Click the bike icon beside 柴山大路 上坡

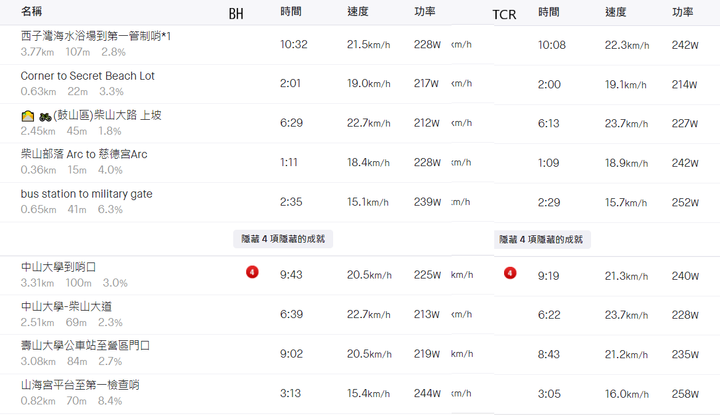tap(45, 117)
